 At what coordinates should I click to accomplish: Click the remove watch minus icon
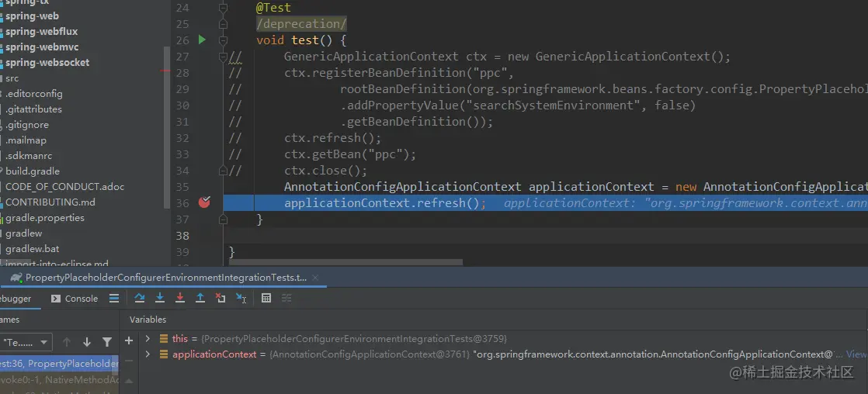point(129,360)
